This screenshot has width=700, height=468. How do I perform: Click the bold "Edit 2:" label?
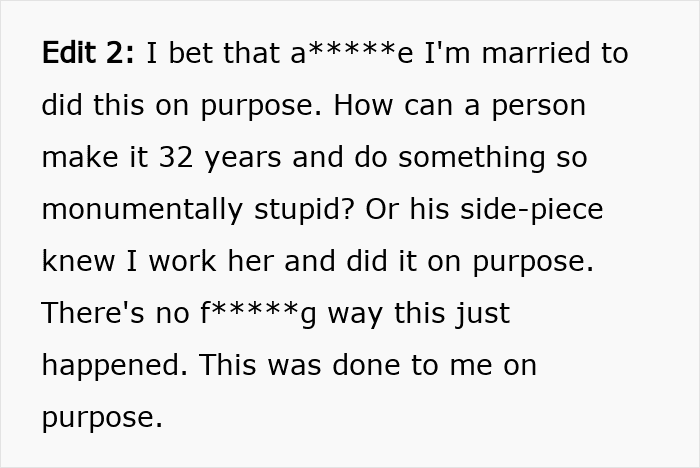pos(88,53)
